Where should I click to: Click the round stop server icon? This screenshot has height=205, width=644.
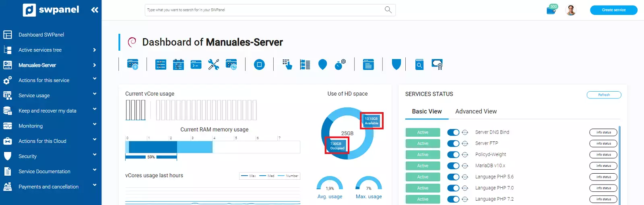click(259, 64)
